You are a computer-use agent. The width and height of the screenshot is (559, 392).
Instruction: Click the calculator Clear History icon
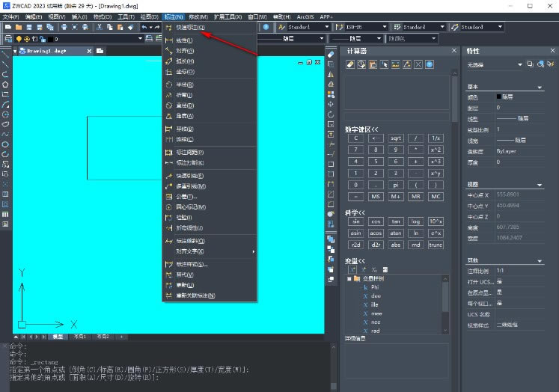[361, 64]
